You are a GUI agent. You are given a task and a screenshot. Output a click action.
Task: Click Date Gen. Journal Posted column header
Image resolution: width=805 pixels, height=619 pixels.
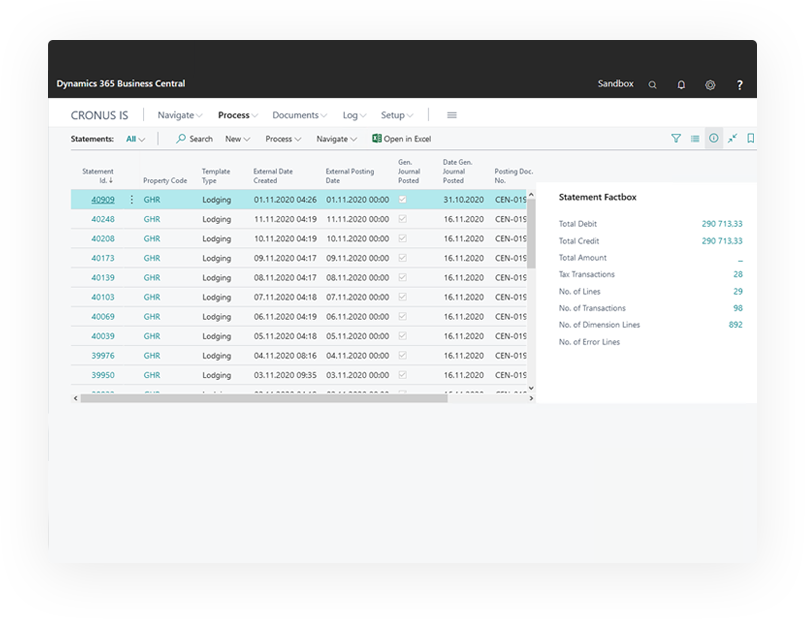pyautogui.click(x=457, y=171)
